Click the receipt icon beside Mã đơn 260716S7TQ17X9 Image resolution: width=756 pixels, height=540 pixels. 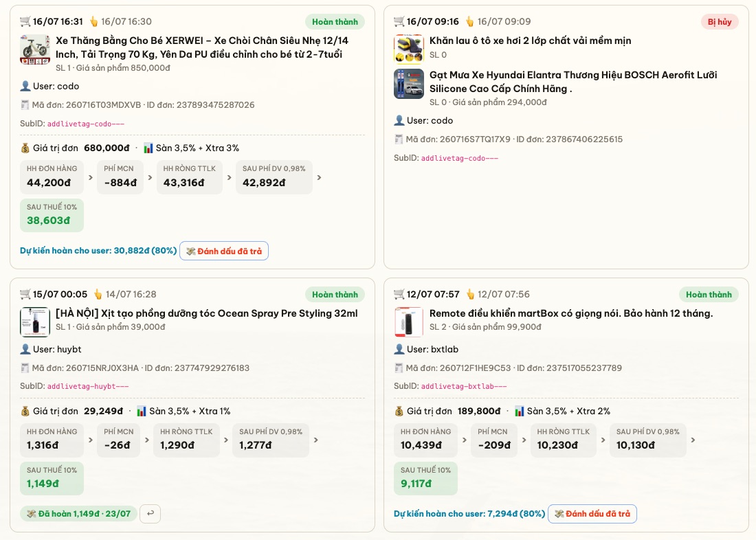tap(399, 139)
